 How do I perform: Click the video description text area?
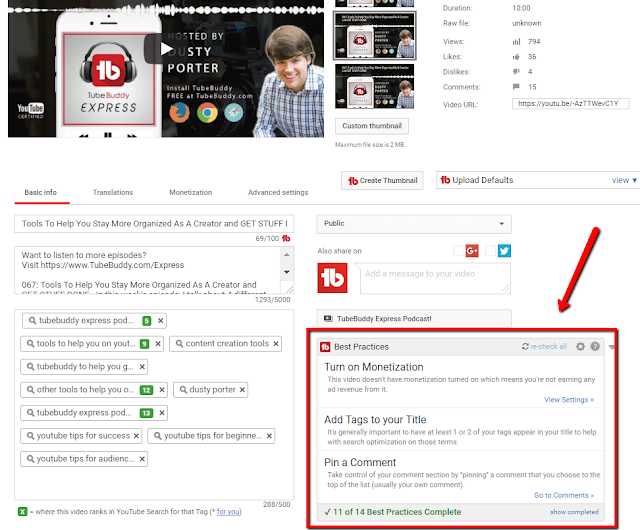pos(147,270)
